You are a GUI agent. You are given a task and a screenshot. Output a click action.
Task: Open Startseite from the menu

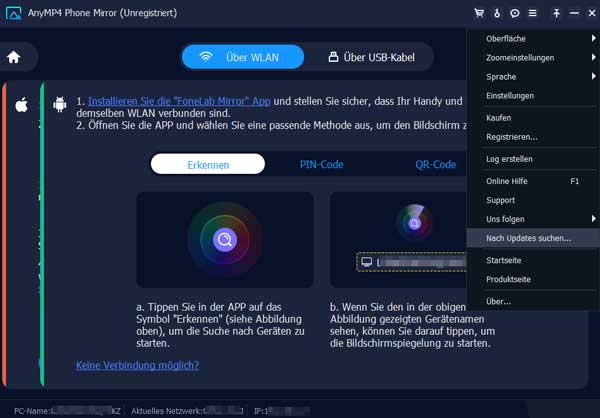(533, 260)
